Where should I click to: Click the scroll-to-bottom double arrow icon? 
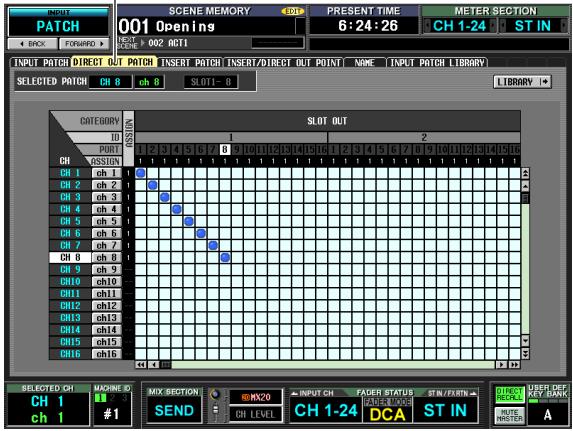(x=525, y=354)
